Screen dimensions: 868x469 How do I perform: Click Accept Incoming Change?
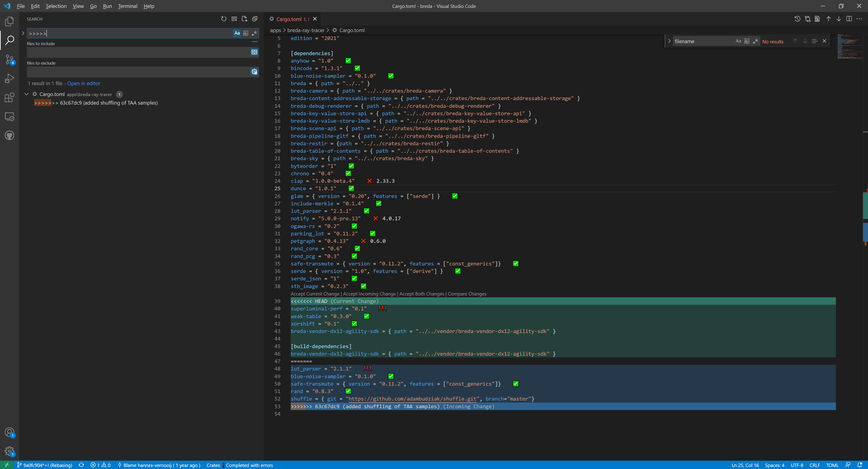(369, 294)
